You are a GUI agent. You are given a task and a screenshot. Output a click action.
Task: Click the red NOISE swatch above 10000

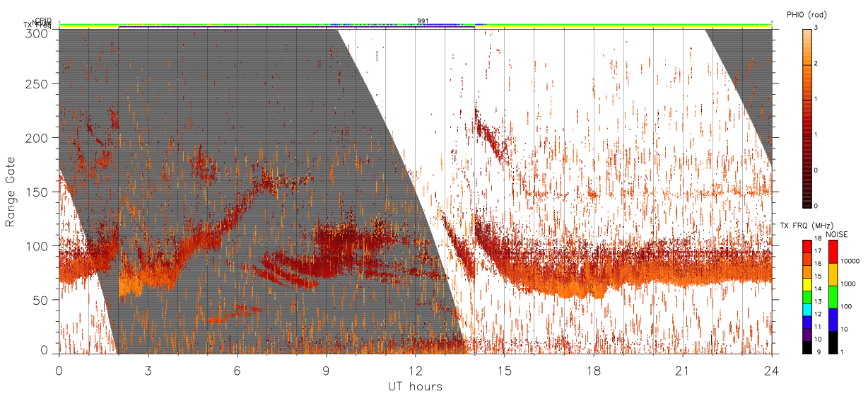click(x=833, y=250)
